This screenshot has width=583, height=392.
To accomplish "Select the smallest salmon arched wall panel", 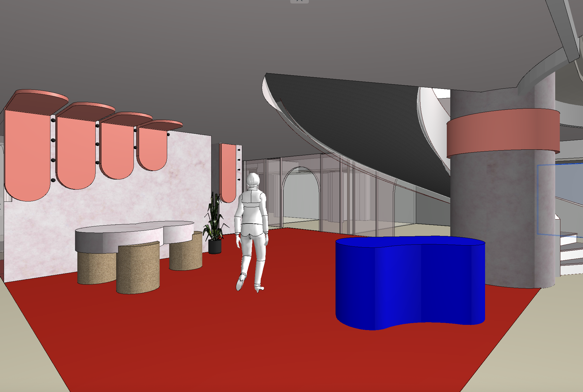I will (153, 148).
